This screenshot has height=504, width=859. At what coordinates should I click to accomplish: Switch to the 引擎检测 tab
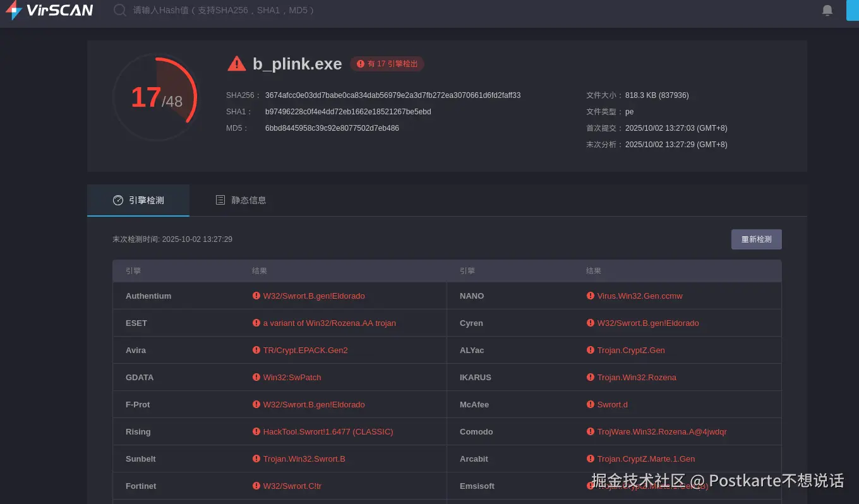click(x=138, y=200)
